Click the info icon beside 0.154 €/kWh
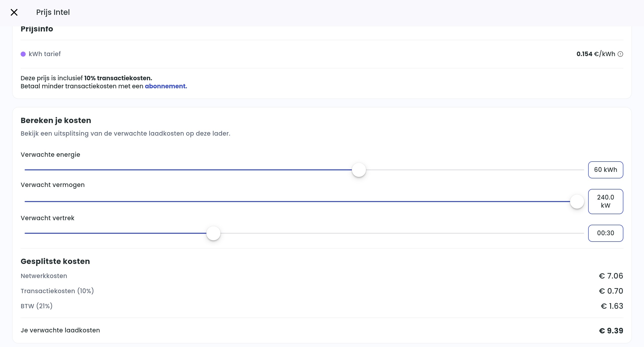The width and height of the screenshot is (644, 347). pos(620,54)
